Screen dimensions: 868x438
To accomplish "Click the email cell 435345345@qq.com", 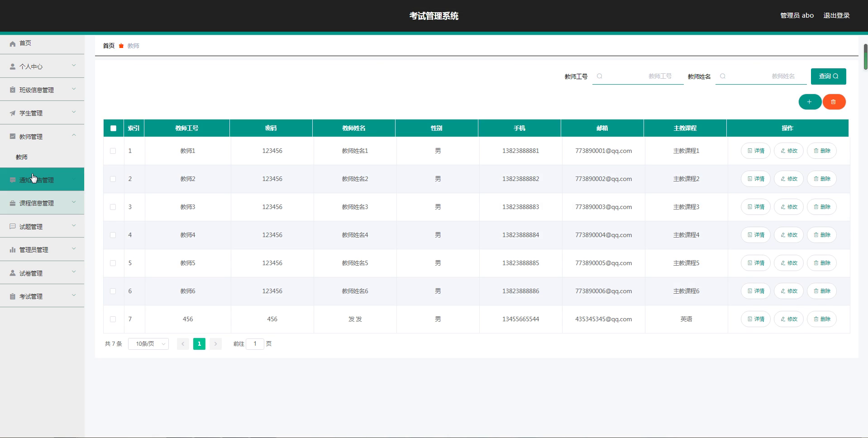I will 604,319.
